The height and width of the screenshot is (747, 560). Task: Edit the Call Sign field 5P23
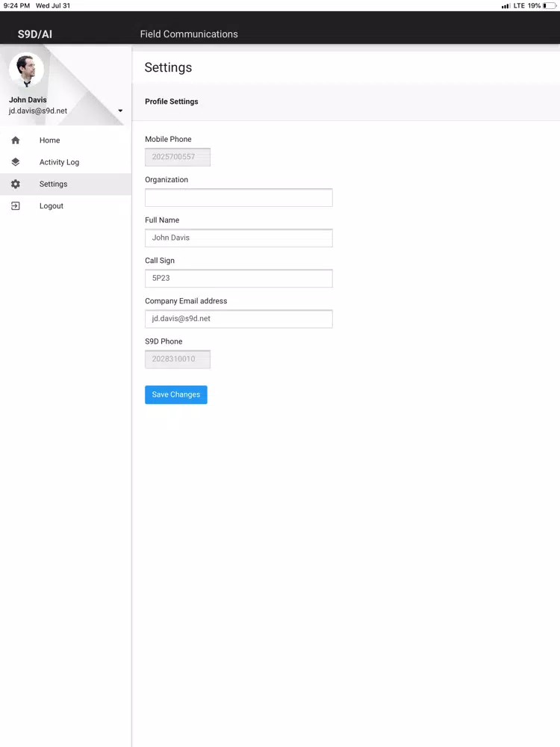click(x=239, y=278)
